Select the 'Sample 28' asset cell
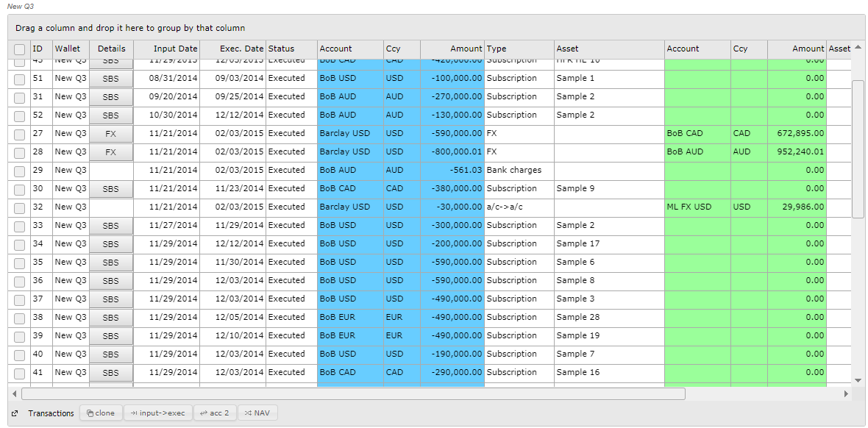Screen dimensions: 868x428 click(x=609, y=317)
